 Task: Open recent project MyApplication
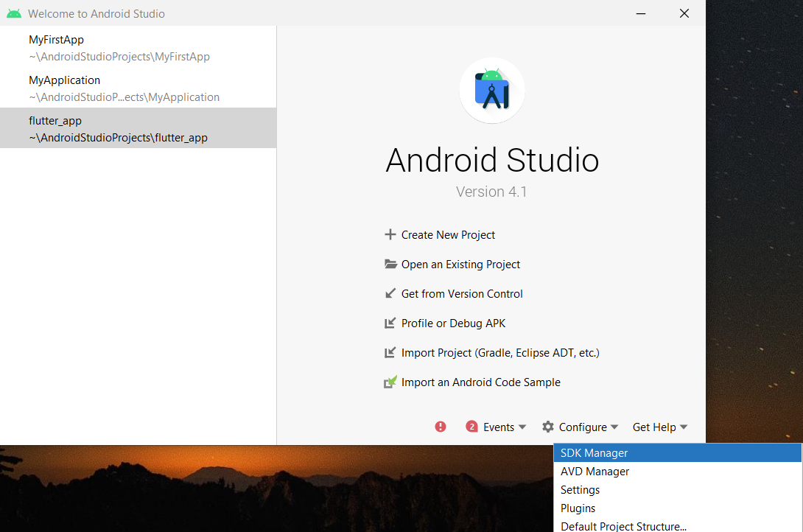(x=138, y=88)
